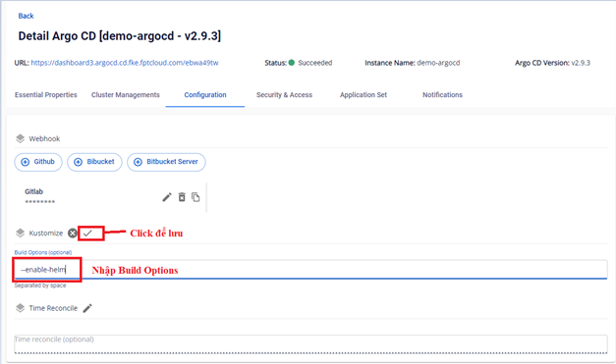Click the Kustomize section layers icon
The height and width of the screenshot is (364, 616).
pos(20,233)
